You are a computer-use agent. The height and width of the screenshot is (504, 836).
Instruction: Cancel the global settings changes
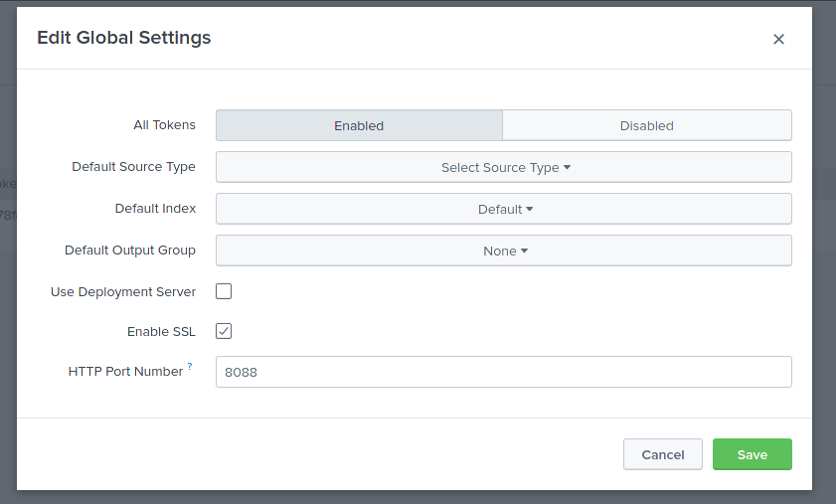click(662, 454)
